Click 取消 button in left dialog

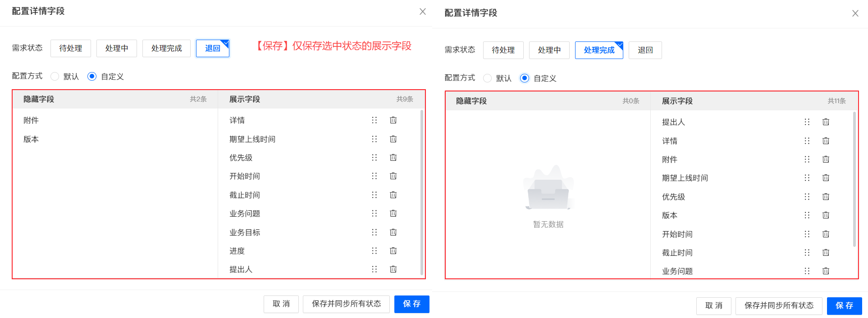[x=281, y=304]
